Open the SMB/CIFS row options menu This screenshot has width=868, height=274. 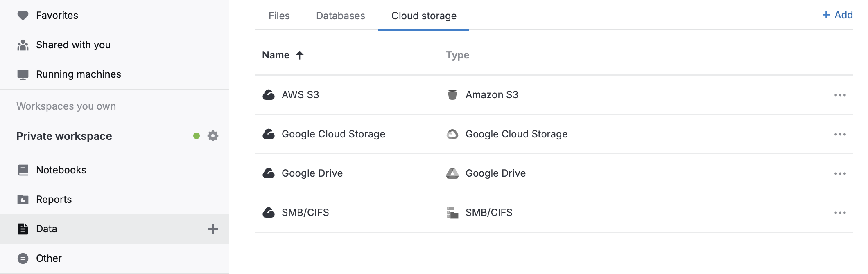coord(841,212)
